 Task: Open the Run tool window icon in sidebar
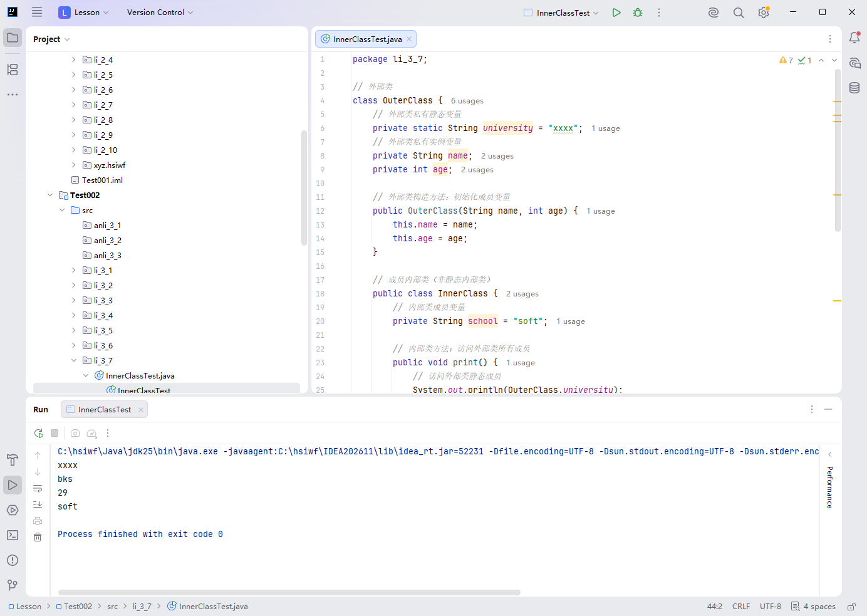[13, 485]
